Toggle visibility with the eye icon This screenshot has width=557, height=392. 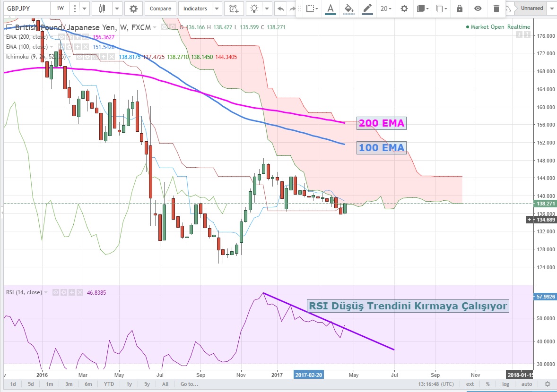478,9
